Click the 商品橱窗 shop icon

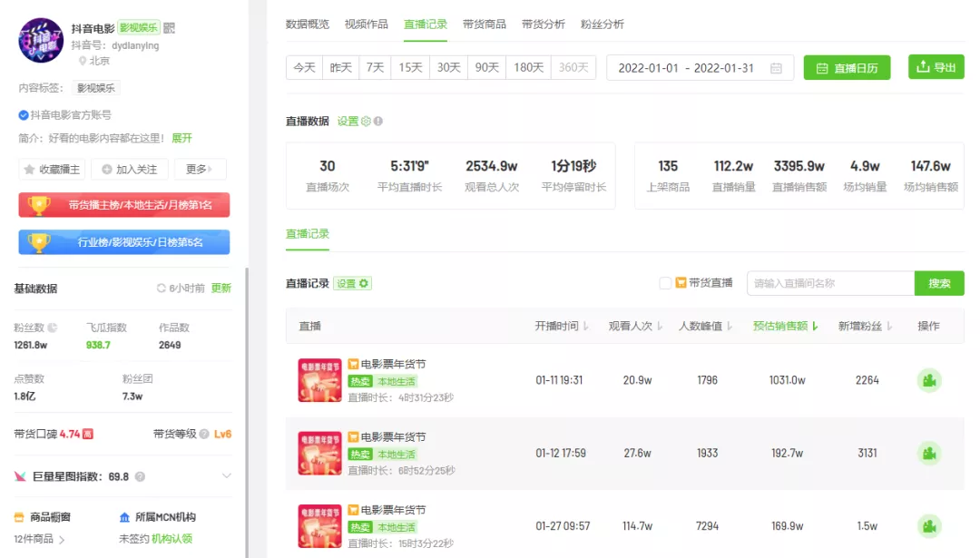(19, 517)
